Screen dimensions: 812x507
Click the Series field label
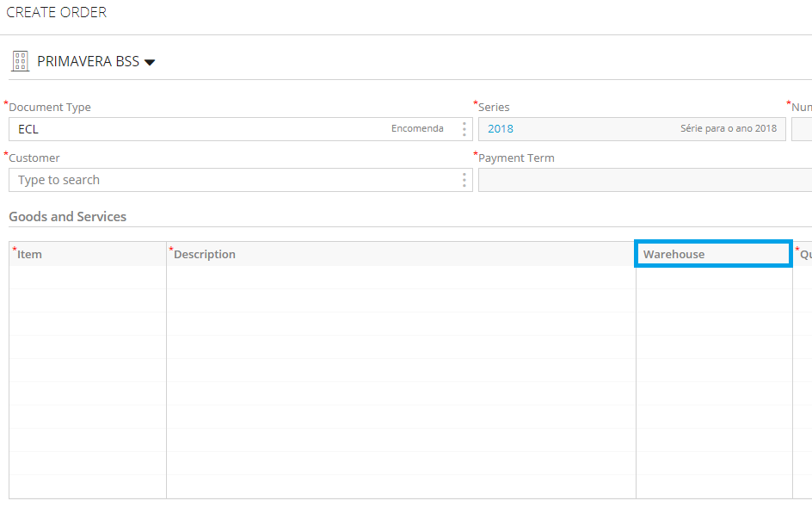coord(494,108)
